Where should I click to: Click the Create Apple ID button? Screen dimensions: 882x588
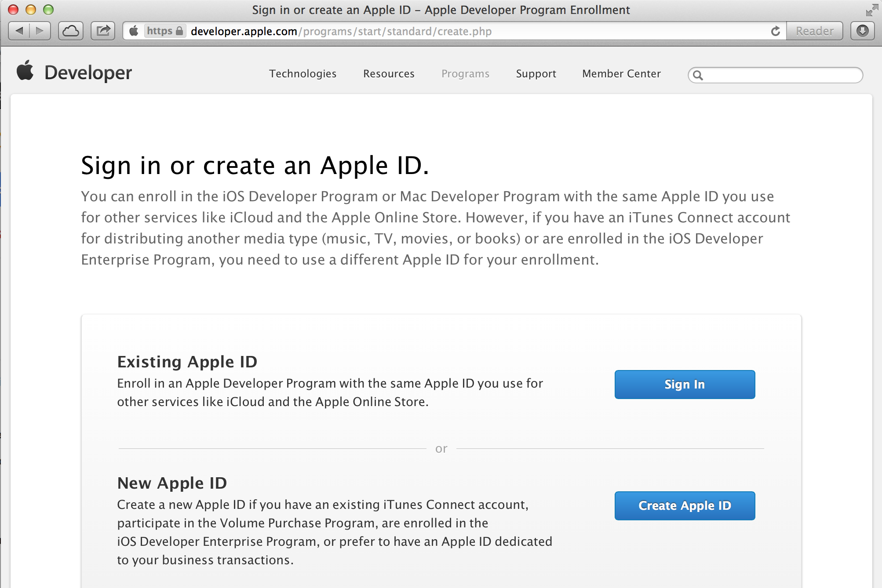[x=685, y=506]
